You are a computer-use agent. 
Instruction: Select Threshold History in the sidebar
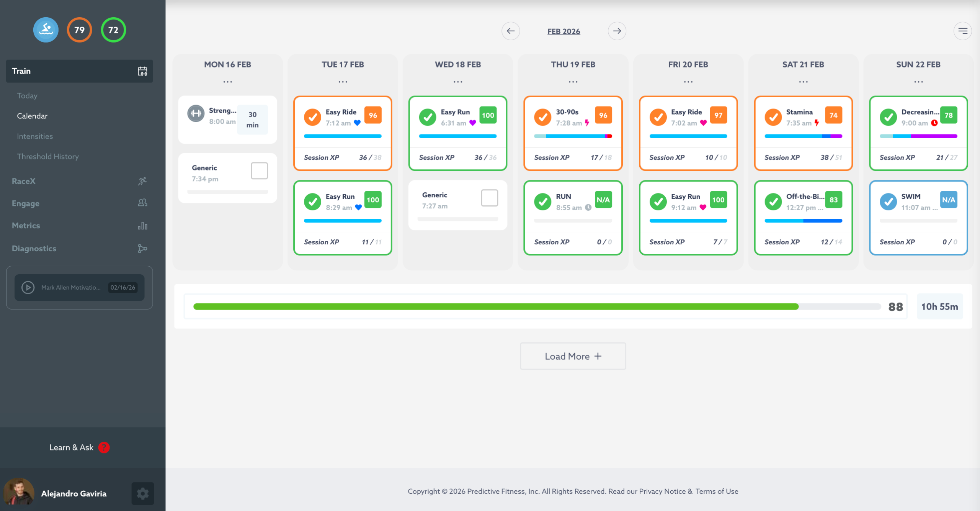pos(48,157)
